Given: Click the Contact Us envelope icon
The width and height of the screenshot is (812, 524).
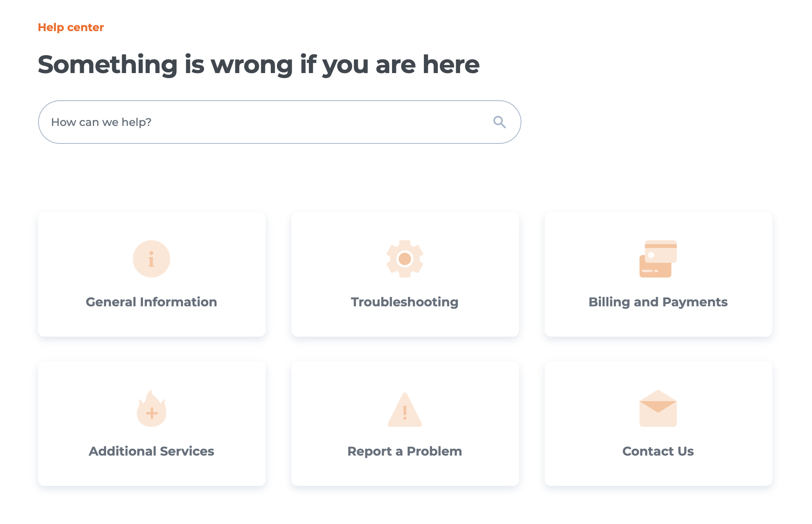Looking at the screenshot, I should [658, 408].
